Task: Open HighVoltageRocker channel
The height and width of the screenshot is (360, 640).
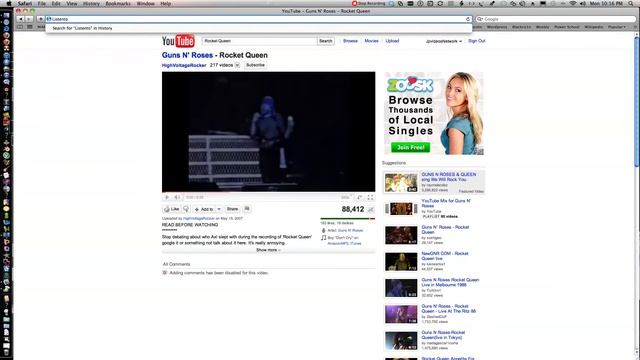Action: 184,65
